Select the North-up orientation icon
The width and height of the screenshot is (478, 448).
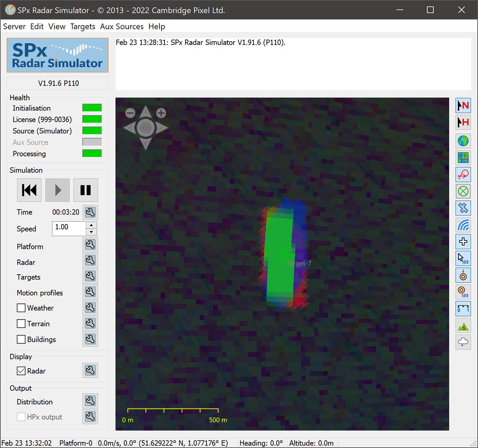click(463, 105)
